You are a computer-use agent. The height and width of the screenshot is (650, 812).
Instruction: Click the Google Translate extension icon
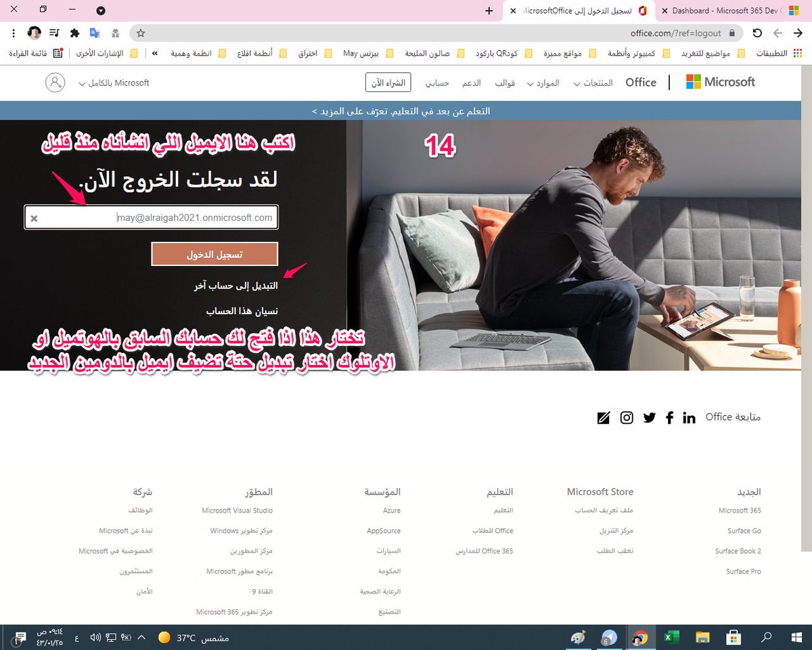[95, 32]
